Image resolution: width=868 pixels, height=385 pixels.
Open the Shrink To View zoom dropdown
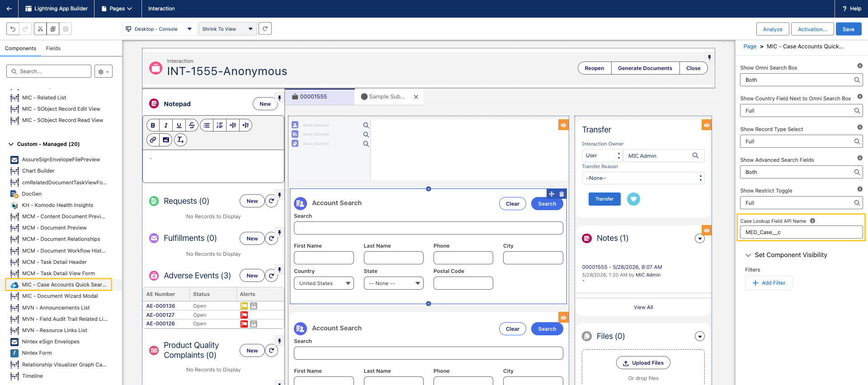(x=228, y=29)
